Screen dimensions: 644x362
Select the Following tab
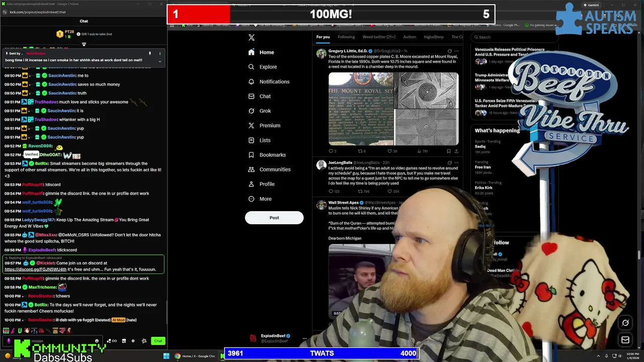pyautogui.click(x=346, y=37)
